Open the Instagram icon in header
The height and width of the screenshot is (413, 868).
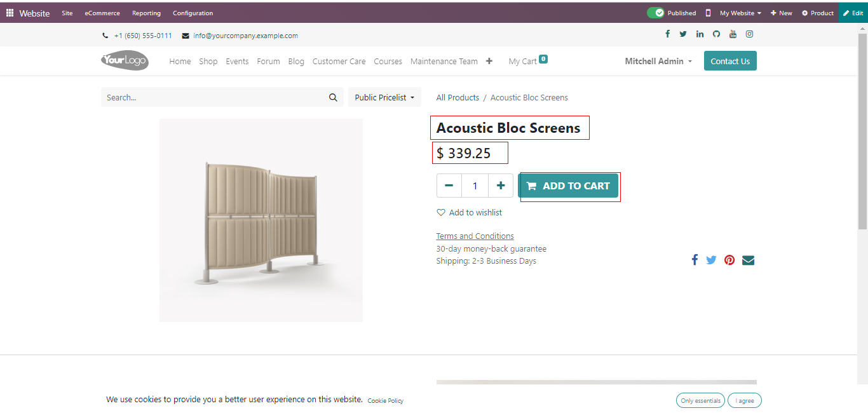749,34
